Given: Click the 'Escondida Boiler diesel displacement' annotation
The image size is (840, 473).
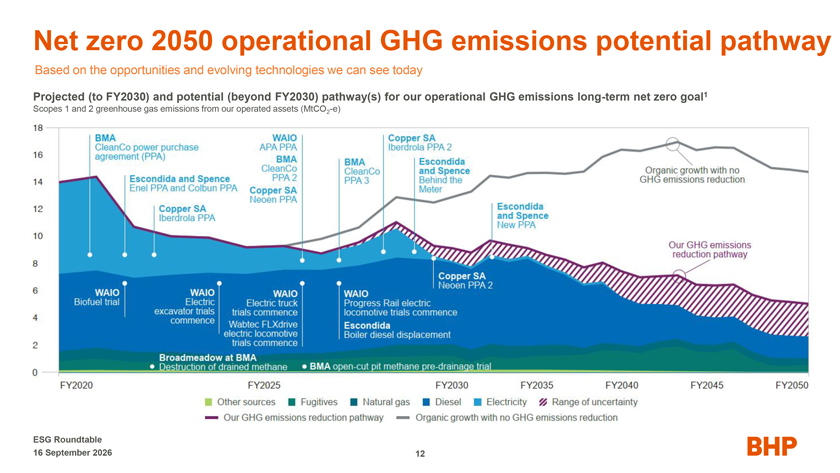Looking at the screenshot, I should [x=397, y=330].
